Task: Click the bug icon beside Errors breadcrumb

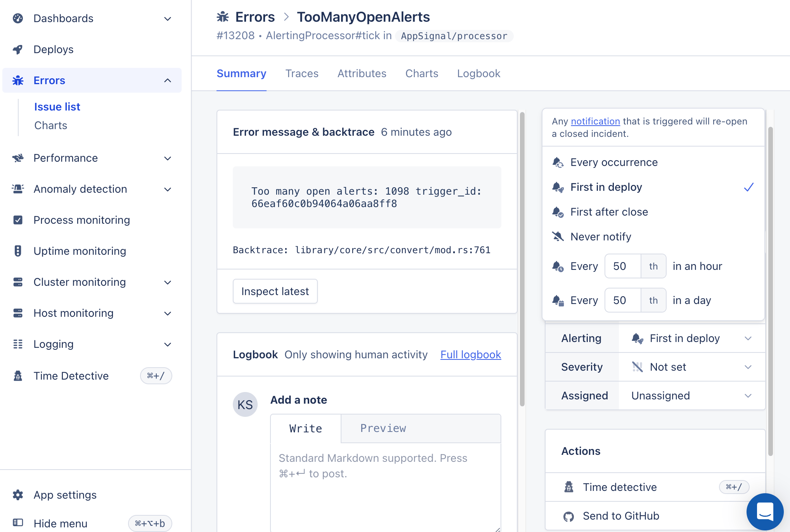Action: pyautogui.click(x=223, y=17)
